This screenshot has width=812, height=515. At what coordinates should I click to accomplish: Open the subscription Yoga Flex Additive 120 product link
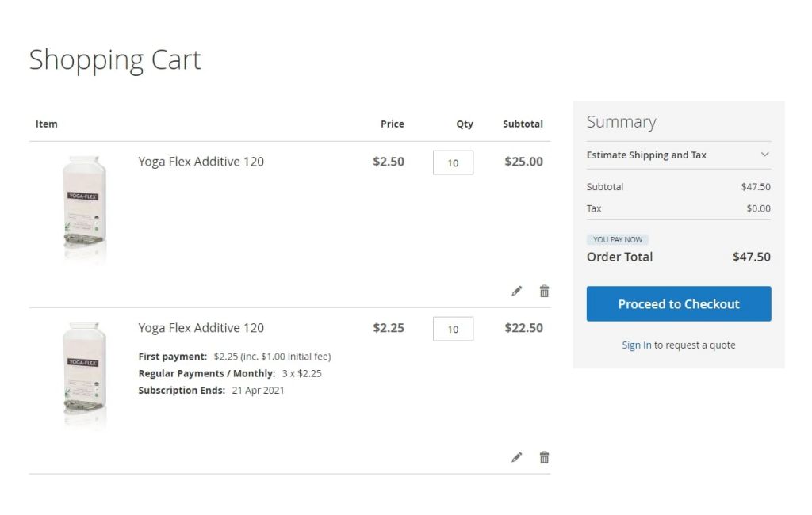(x=201, y=328)
